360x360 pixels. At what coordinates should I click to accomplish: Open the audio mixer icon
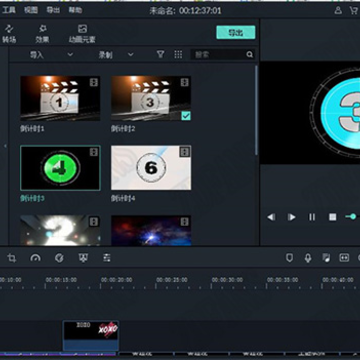326,258
